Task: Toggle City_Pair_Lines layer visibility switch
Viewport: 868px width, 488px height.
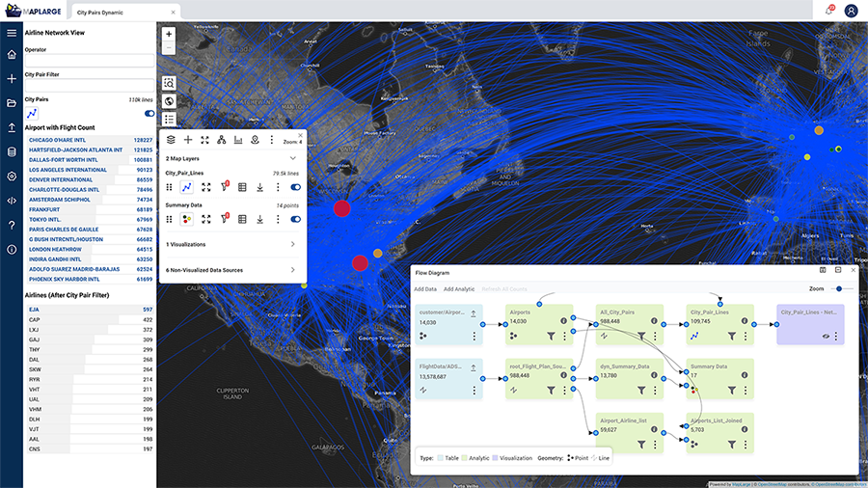Action: point(296,187)
